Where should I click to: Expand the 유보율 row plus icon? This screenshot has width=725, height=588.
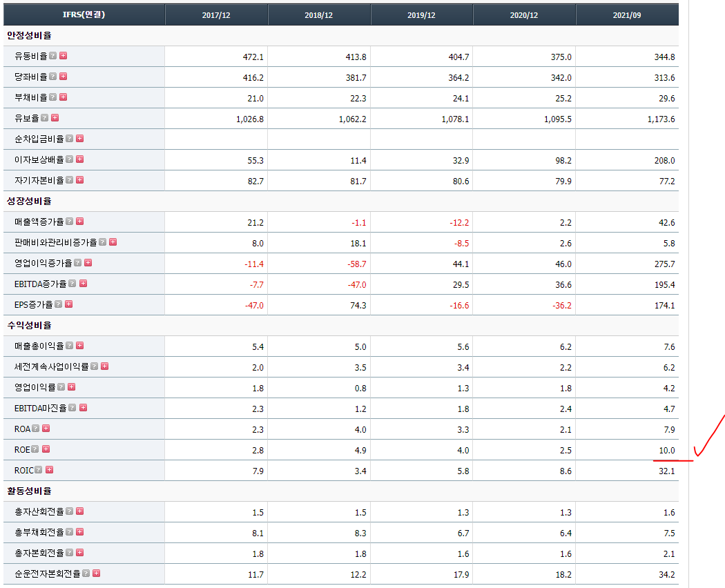pyautogui.click(x=55, y=118)
